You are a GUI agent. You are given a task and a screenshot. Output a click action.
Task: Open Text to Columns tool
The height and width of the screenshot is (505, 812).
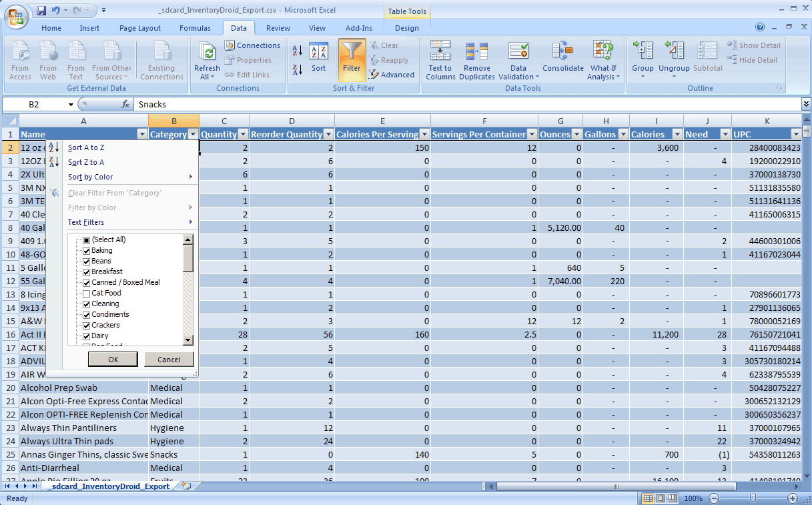coord(440,52)
